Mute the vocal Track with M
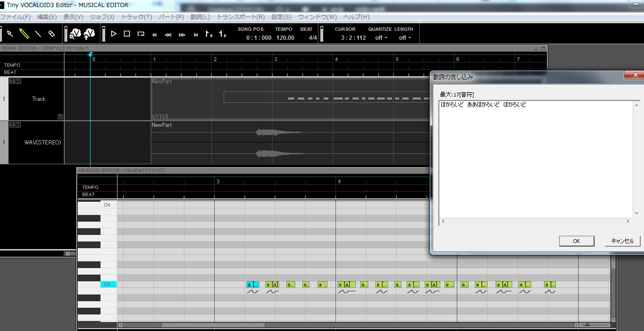 (x=12, y=81)
